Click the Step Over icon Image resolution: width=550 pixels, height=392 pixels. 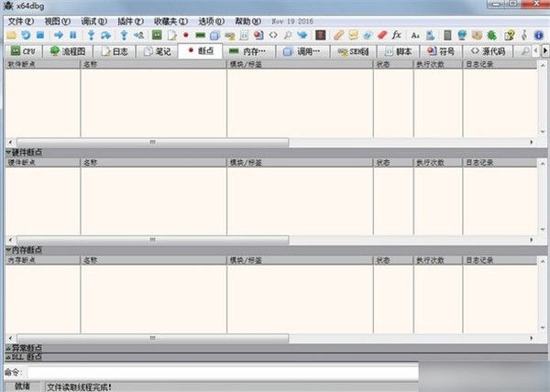point(105,35)
